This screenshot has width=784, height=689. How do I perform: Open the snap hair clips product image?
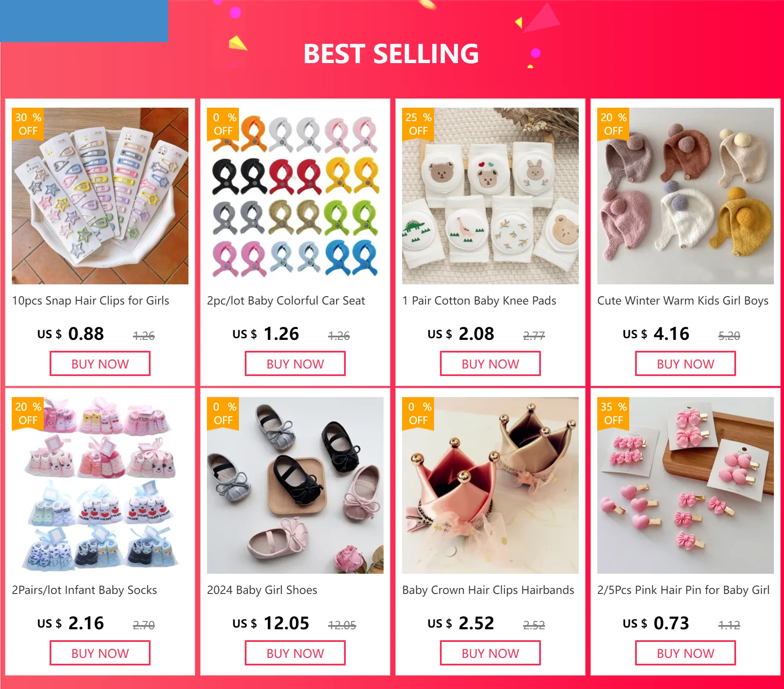coord(100,196)
